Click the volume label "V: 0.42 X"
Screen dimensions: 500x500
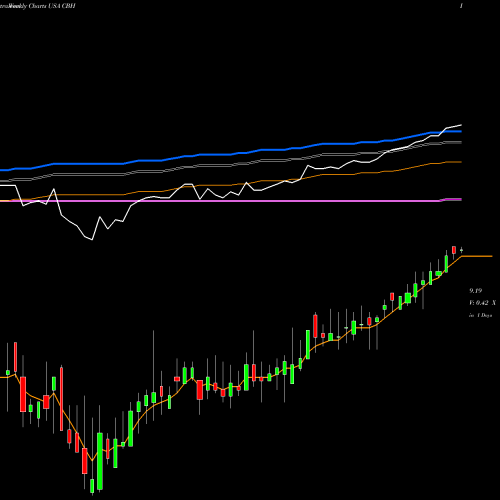click(x=482, y=303)
